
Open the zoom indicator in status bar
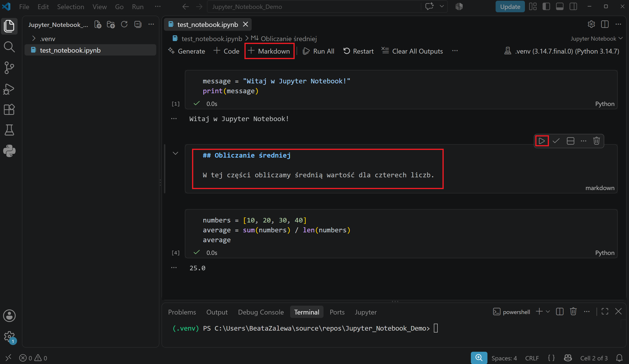[479, 358]
